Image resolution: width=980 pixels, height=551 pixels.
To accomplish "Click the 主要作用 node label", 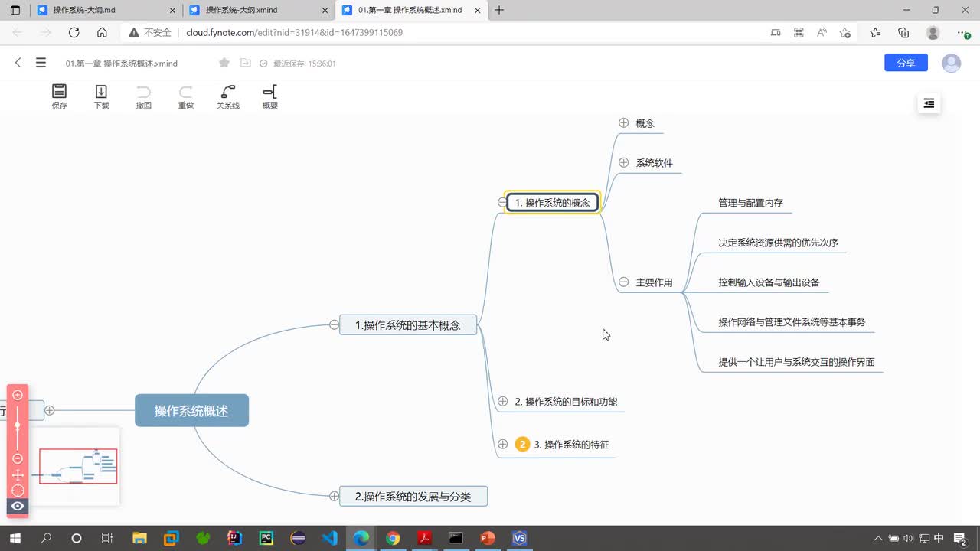I will point(654,282).
